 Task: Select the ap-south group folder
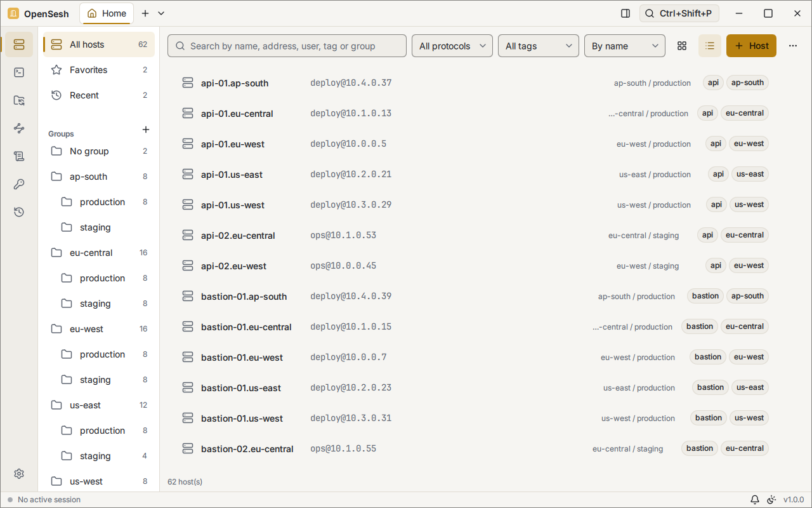pyautogui.click(x=99, y=177)
